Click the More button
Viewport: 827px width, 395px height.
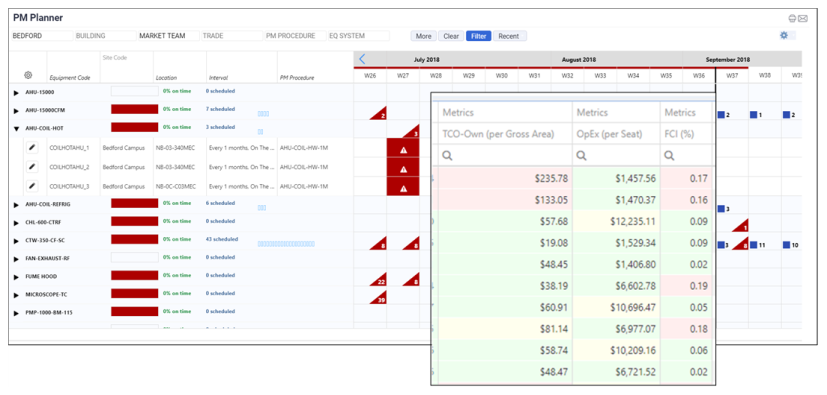coord(424,36)
